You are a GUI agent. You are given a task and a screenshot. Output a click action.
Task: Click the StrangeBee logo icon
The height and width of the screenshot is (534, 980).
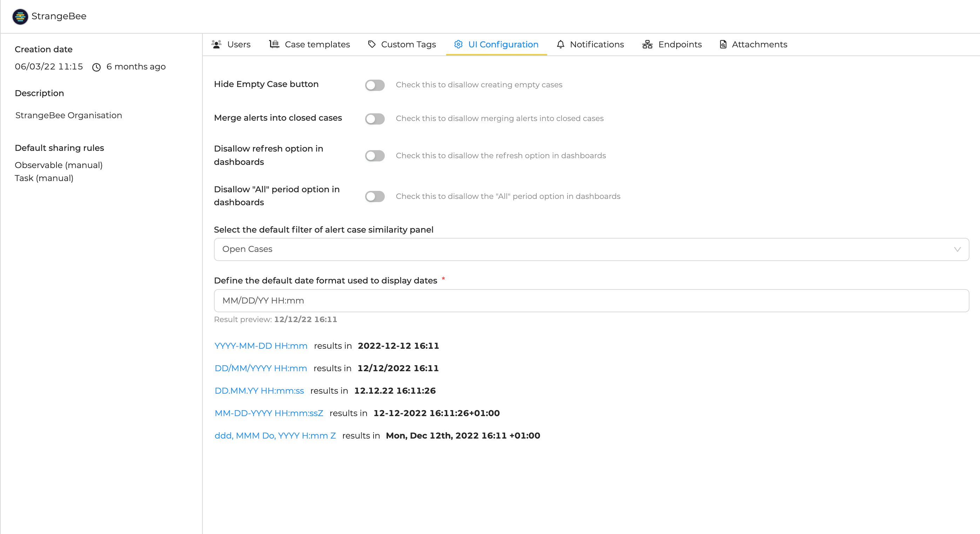20,16
